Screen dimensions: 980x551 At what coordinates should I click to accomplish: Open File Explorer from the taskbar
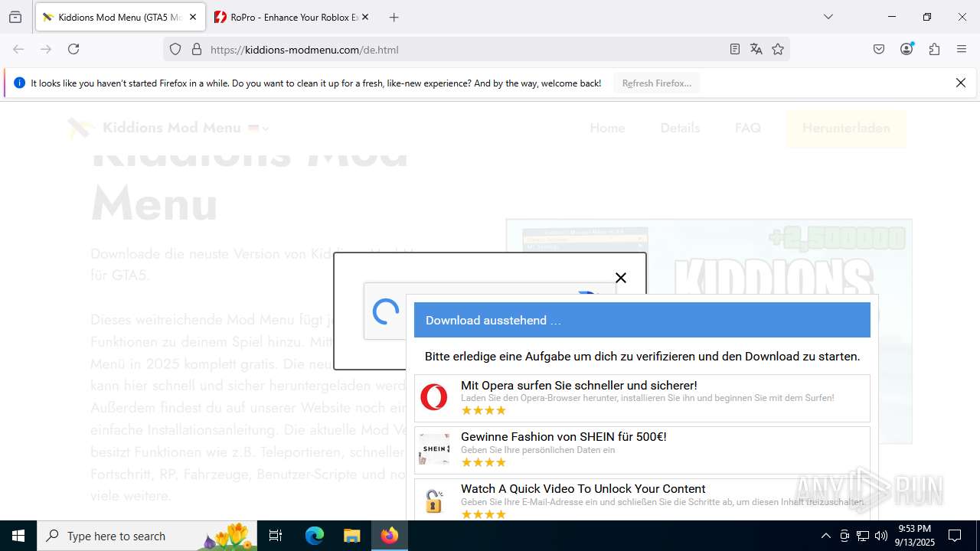(x=351, y=536)
